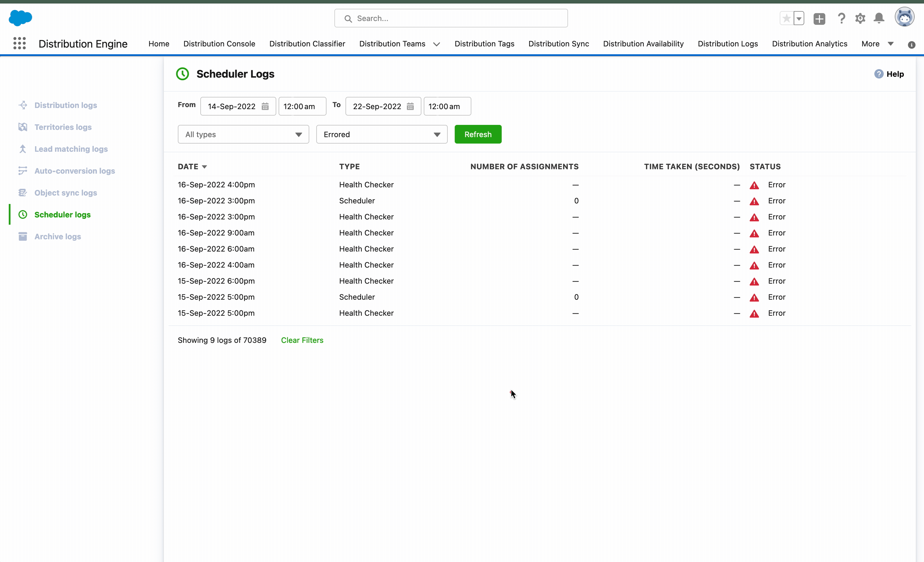This screenshot has width=924, height=562.
Task: Click the To date field 22-Sep-2022
Action: [383, 107]
